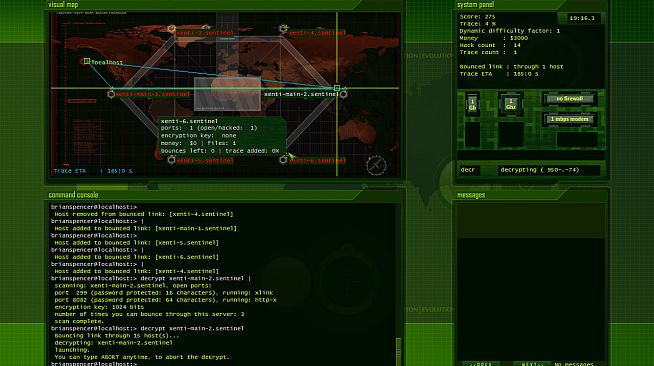Click the xenti-6.sentinel server node icon
This screenshot has height=366, width=654.
pyautogui.click(x=283, y=160)
